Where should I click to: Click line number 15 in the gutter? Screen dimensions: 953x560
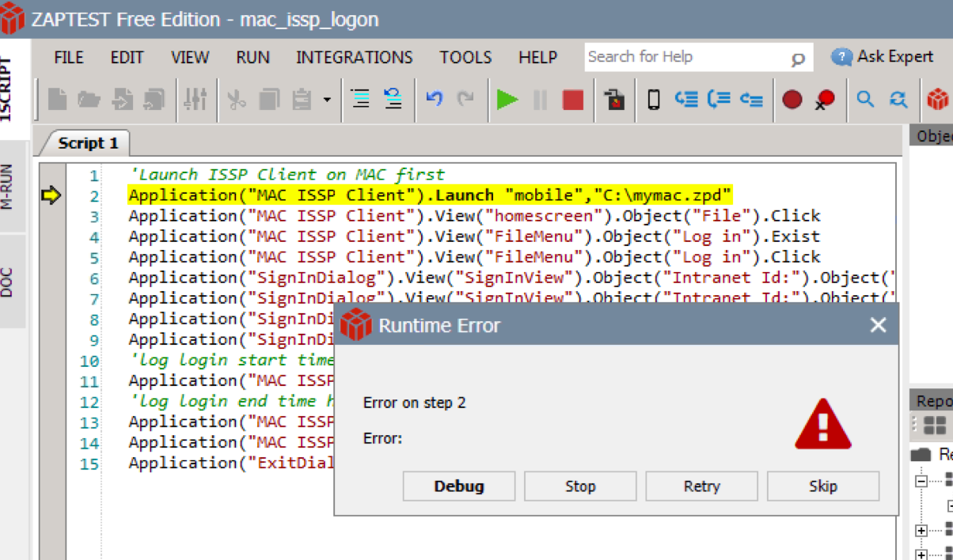[x=90, y=464]
